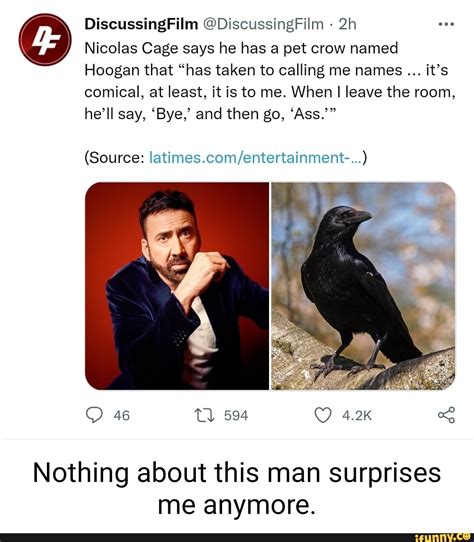
Task: Click the 594 retweets count
Action: pyautogui.click(x=236, y=415)
